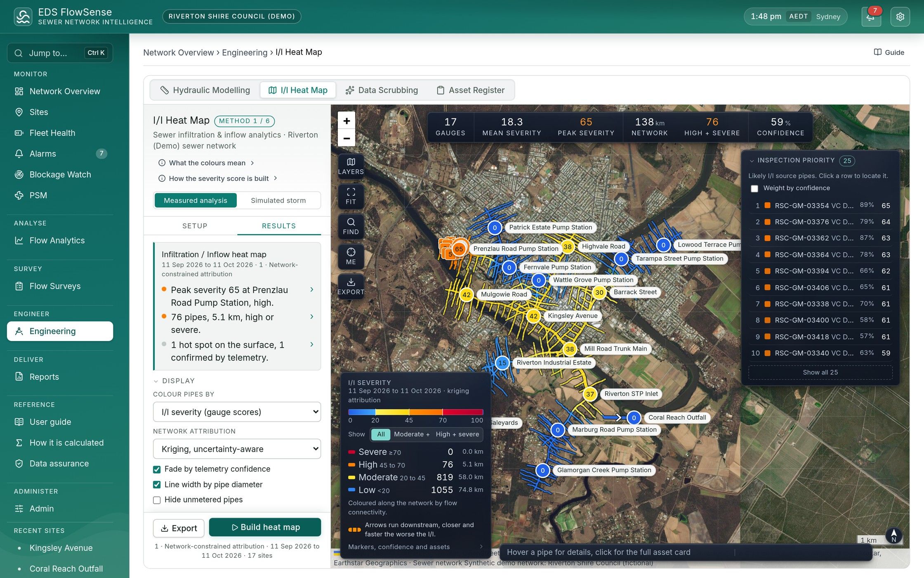
Task: Open Network Overview in the sidebar
Action: (x=60, y=91)
